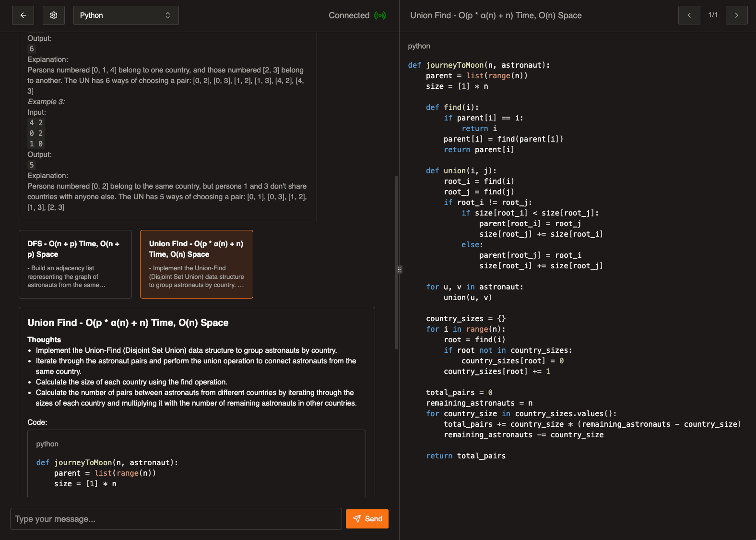
Task: Click the input line '0 2'
Action: pos(36,133)
